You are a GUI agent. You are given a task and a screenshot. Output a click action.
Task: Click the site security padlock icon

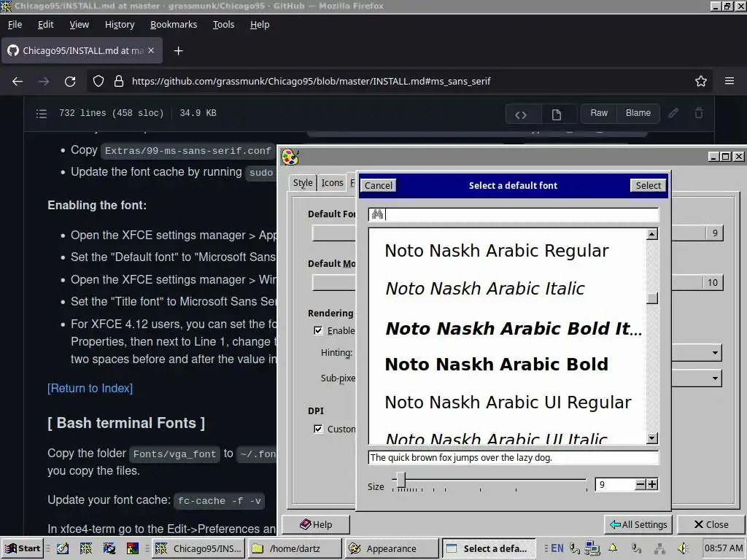click(x=119, y=82)
